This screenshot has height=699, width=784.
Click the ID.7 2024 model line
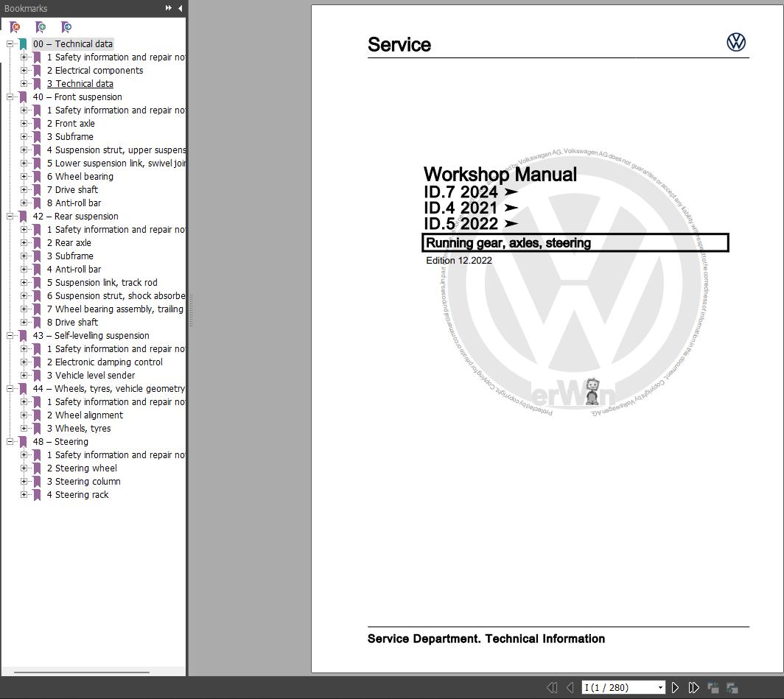pyautogui.click(x=471, y=192)
